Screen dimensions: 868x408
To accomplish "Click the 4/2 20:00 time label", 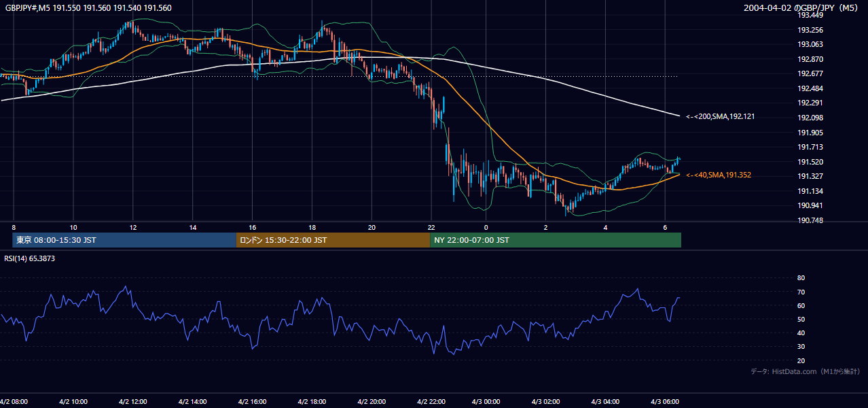I will pyautogui.click(x=371, y=401).
